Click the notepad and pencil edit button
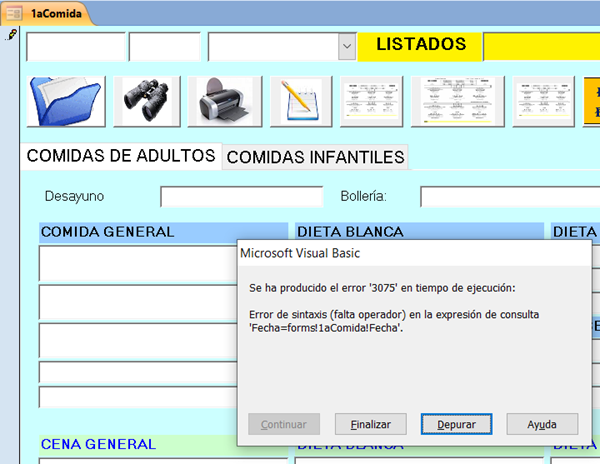Screen dimensions: 600x464 coord(301,101)
